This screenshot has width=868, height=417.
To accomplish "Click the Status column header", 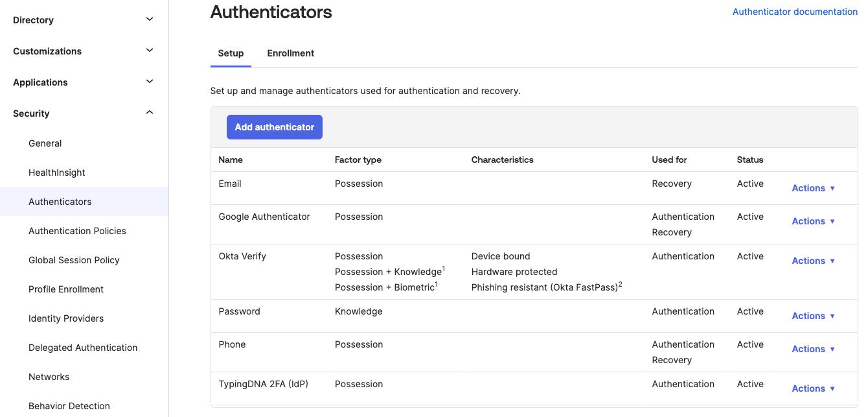I will pyautogui.click(x=750, y=160).
